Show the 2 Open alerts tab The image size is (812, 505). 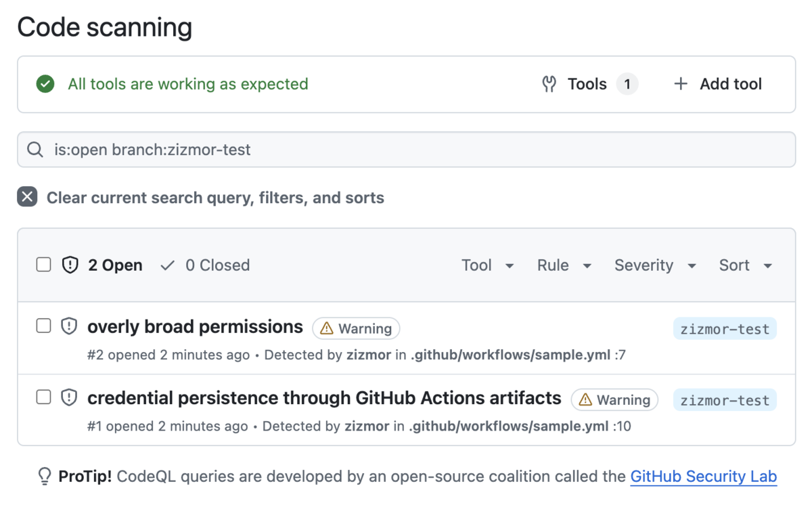click(102, 265)
